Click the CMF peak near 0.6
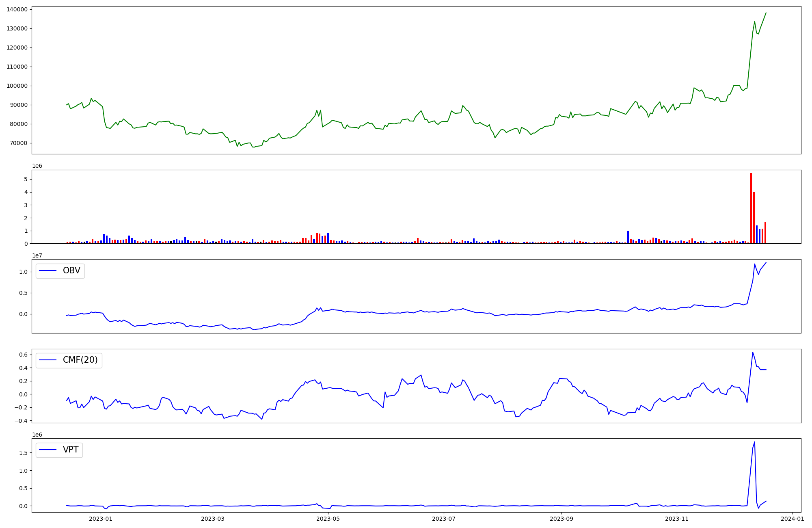This screenshot has height=528, width=812. [752, 352]
